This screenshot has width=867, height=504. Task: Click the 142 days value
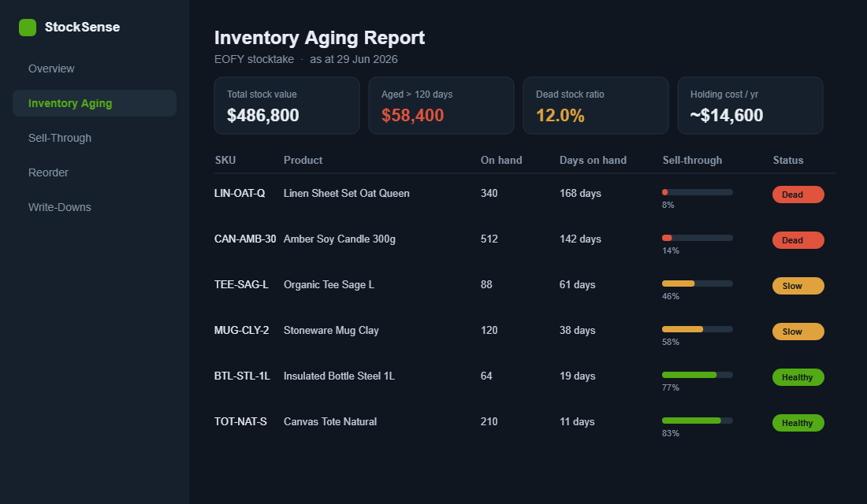click(580, 239)
